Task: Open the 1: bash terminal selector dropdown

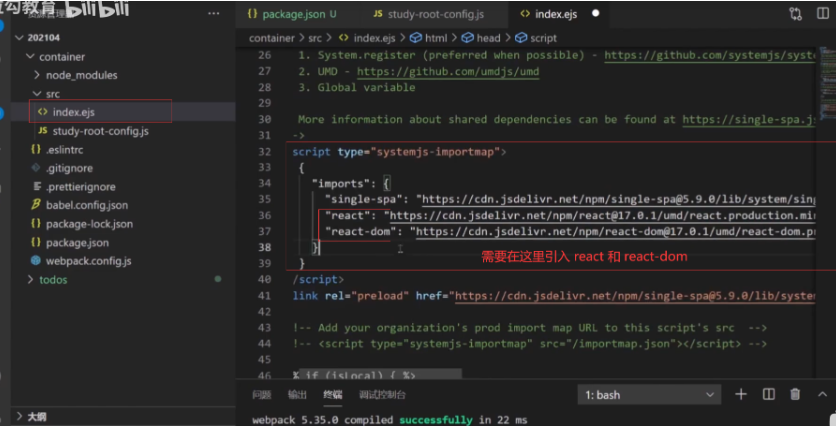Action: [x=649, y=395]
